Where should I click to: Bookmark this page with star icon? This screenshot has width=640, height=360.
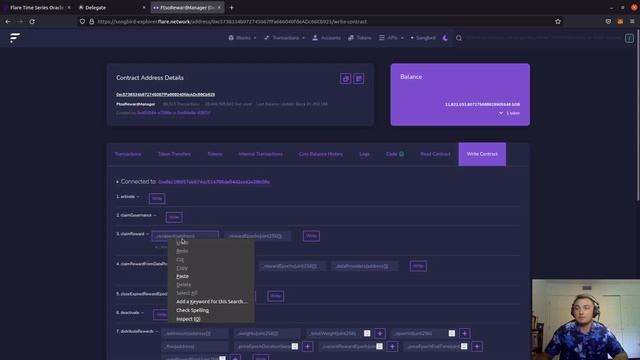[558, 21]
